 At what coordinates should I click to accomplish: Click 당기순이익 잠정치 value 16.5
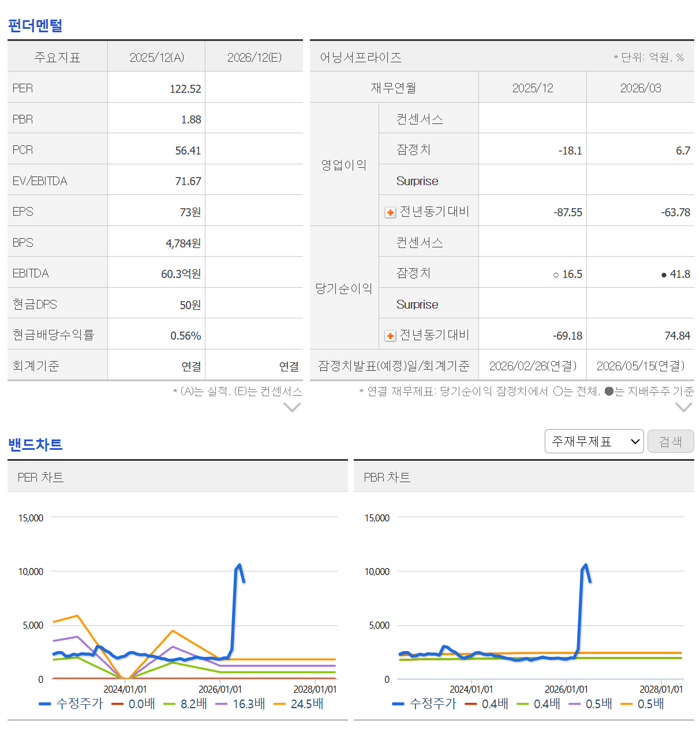click(x=568, y=274)
